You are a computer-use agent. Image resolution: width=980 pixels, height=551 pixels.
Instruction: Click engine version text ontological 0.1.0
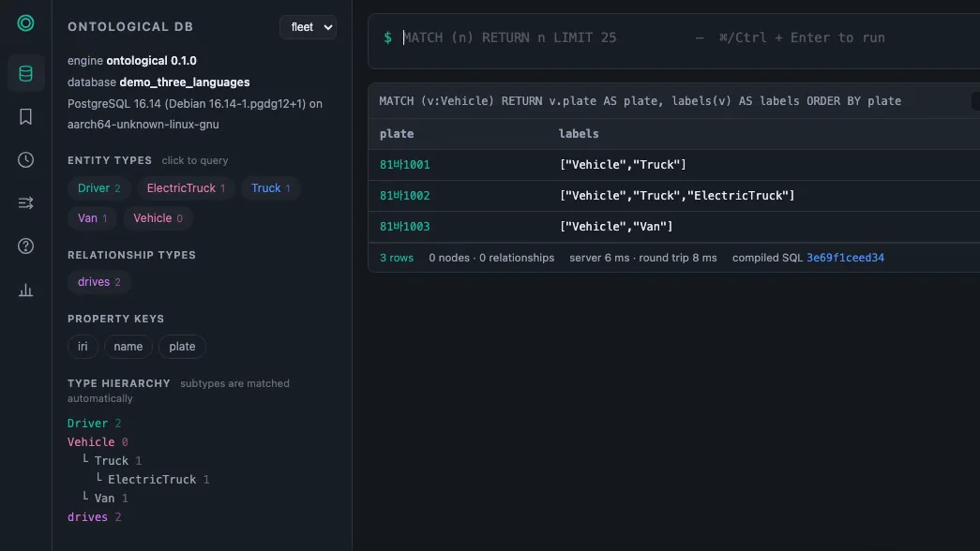(151, 61)
